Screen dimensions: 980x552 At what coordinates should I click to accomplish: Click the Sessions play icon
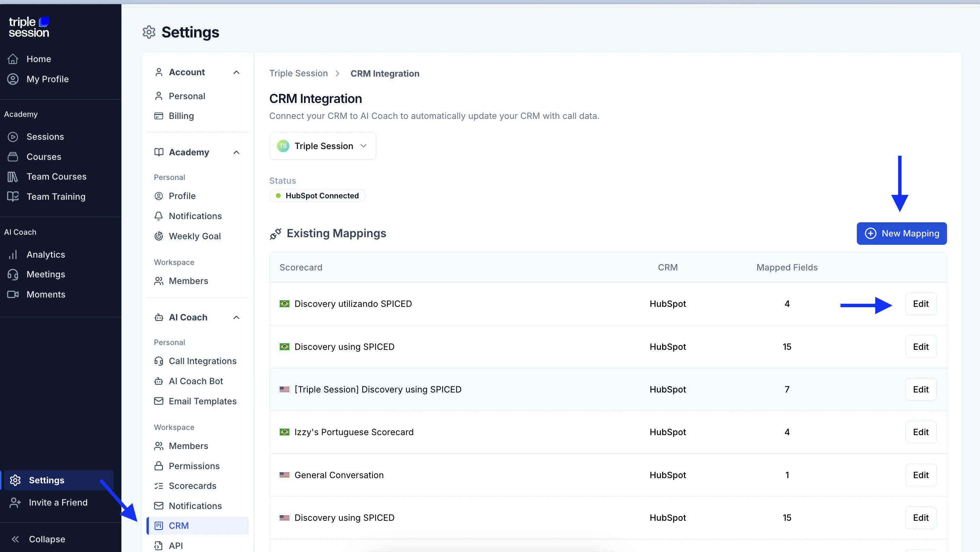[13, 137]
